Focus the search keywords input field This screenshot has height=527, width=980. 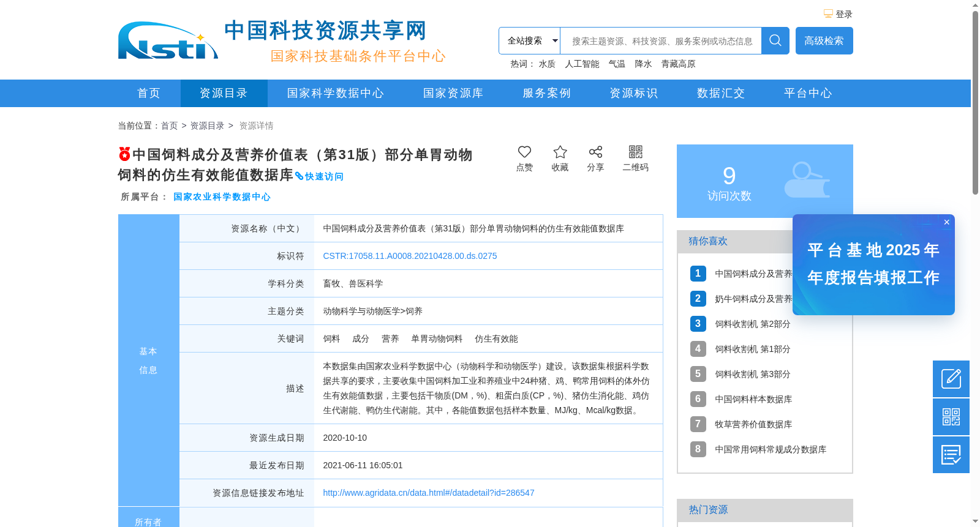click(661, 40)
